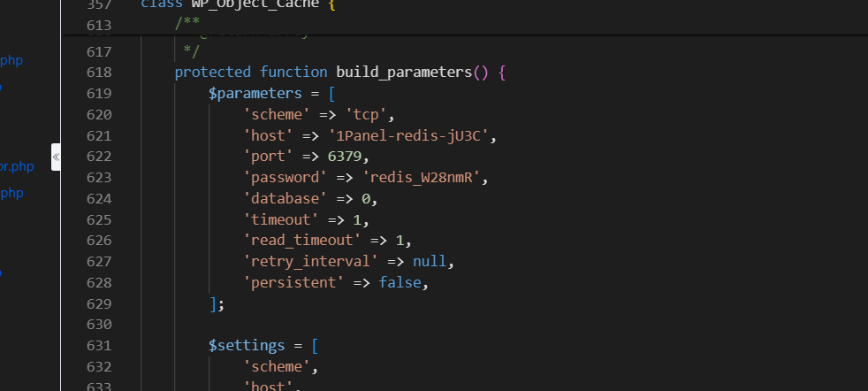This screenshot has height=391, width=868.
Task: Collapse the file sidebar with the double-chevron handle
Action: [56, 157]
